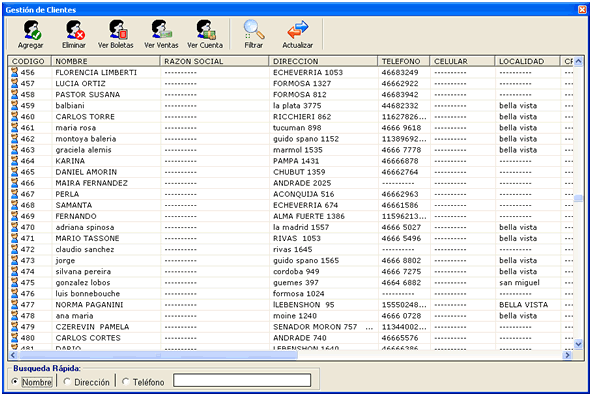Click phone 4666 9618

pyautogui.click(x=401, y=128)
